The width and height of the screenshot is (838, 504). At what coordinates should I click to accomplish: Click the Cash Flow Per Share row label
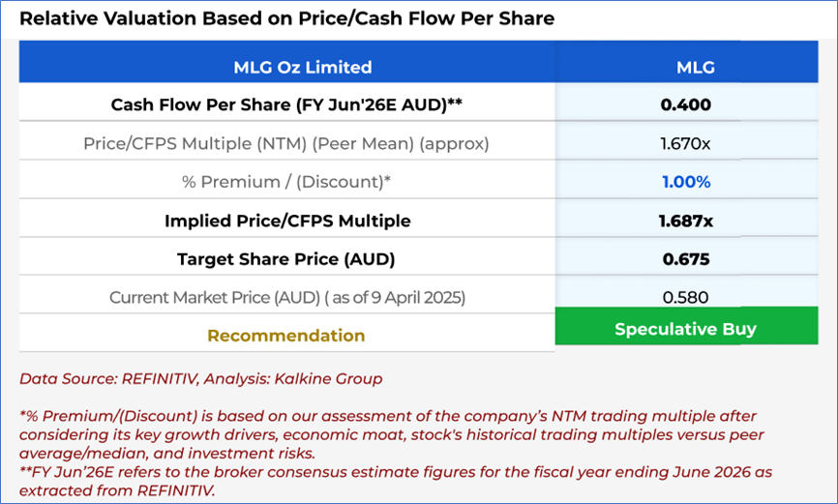coord(285,104)
